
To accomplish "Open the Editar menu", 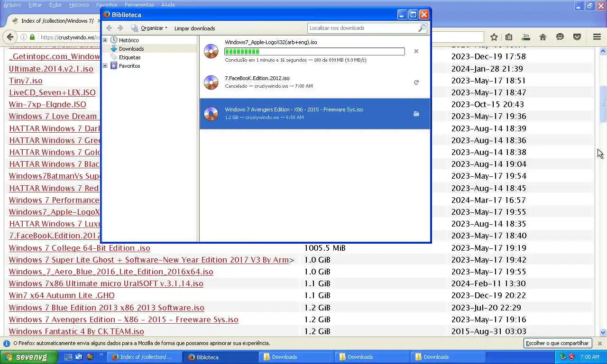I will coord(35,5).
